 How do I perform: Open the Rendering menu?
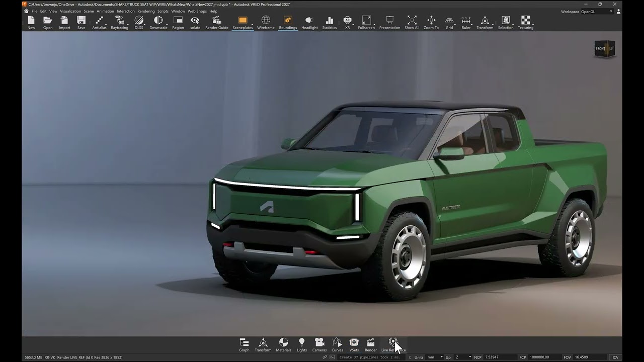click(146, 11)
